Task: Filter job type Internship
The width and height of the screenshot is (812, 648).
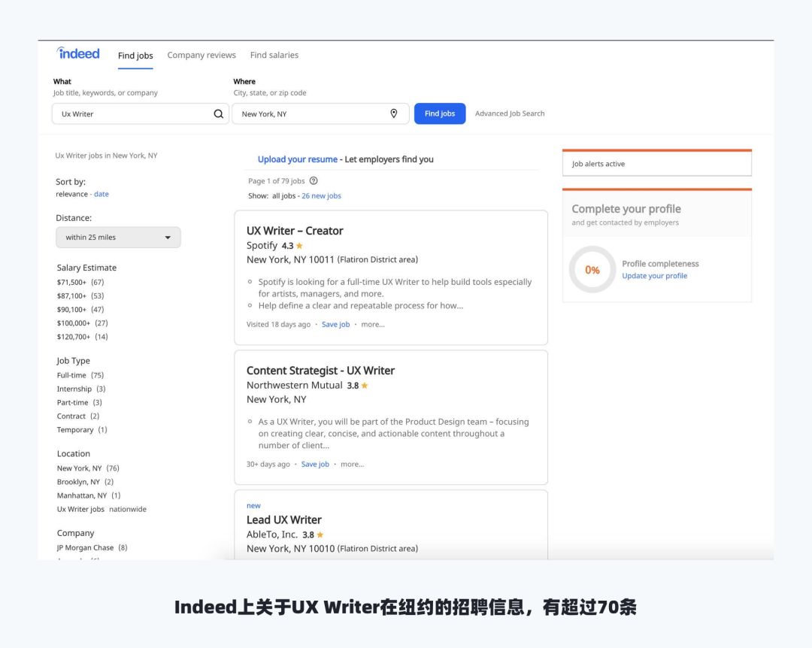Action: (81, 389)
